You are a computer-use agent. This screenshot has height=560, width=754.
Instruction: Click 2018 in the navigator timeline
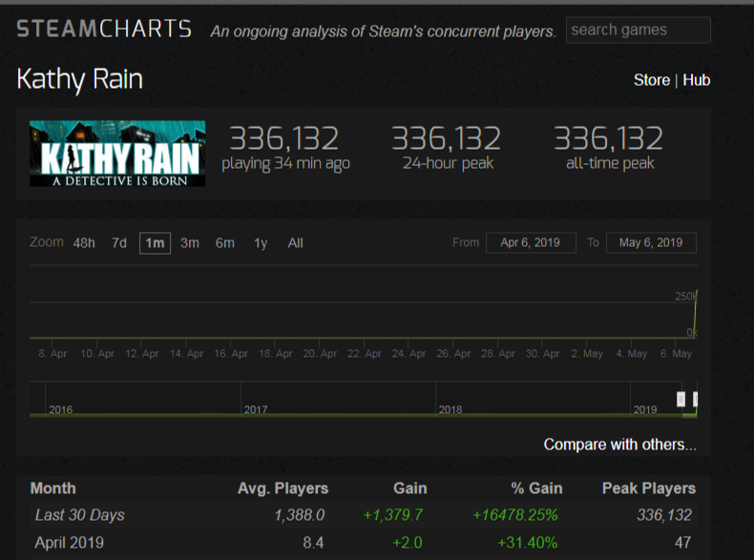click(x=450, y=409)
